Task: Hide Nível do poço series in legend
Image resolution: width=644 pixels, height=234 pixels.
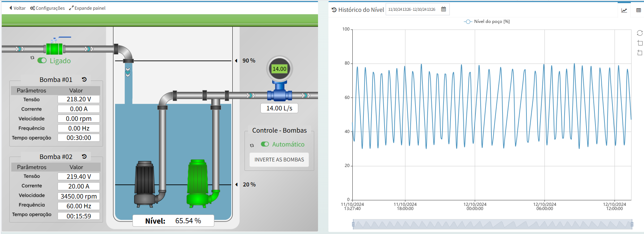Action: [487, 22]
